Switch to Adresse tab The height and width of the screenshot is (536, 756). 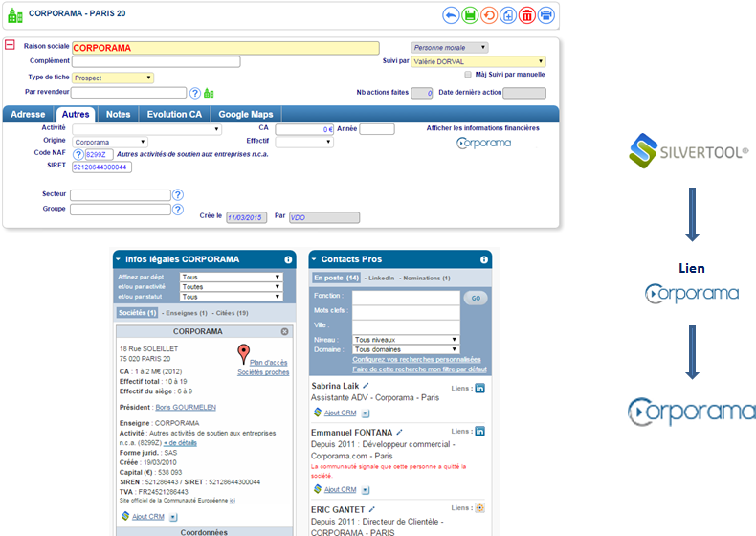pyautogui.click(x=28, y=114)
